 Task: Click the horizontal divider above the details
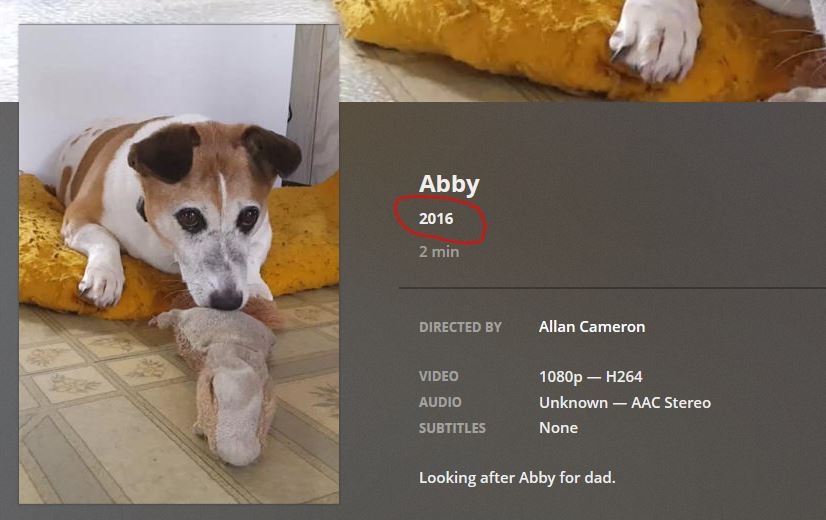click(612, 289)
